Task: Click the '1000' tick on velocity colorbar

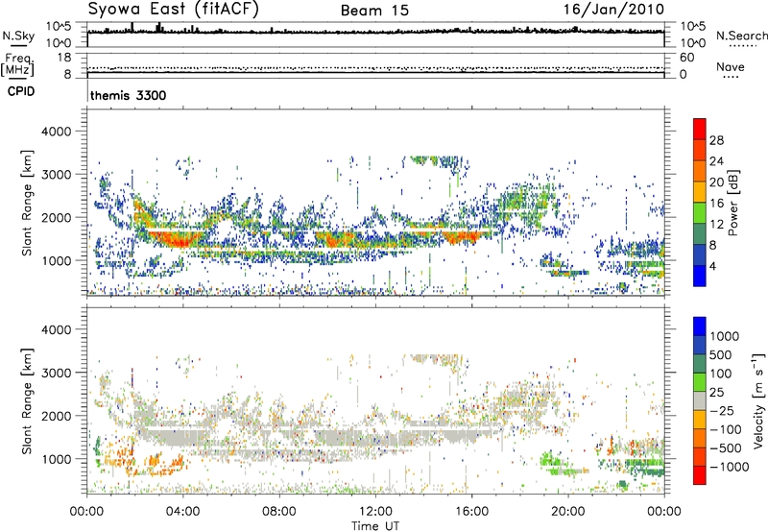Action: coord(725,336)
